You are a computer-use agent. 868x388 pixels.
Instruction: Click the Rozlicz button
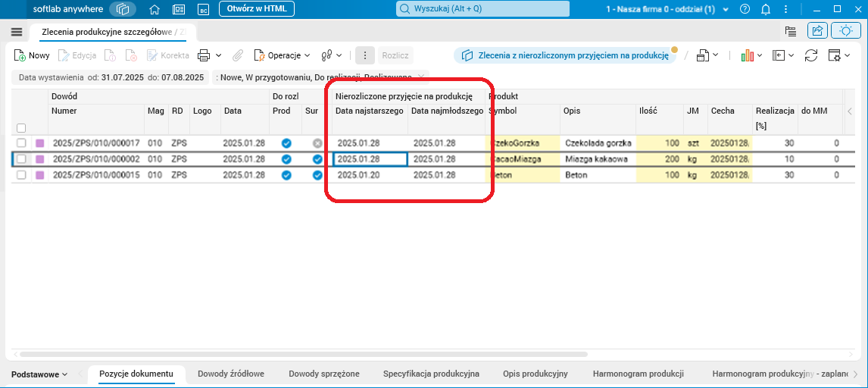(395, 55)
